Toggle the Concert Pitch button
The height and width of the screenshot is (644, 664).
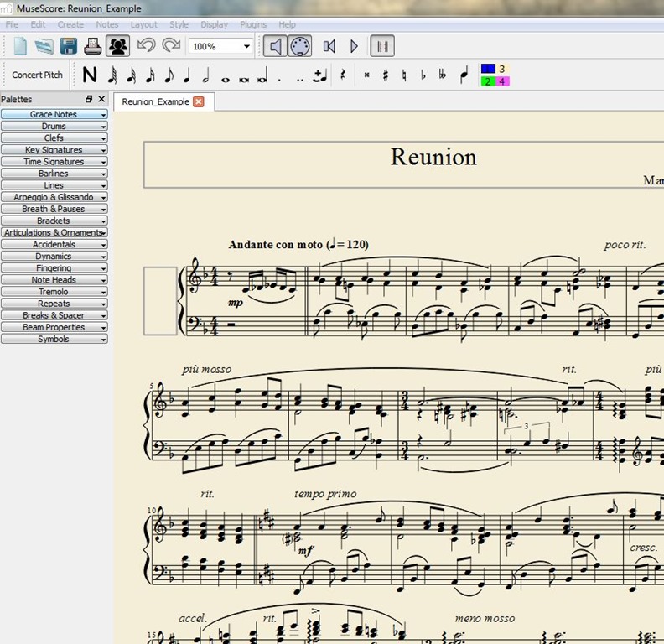[x=37, y=75]
